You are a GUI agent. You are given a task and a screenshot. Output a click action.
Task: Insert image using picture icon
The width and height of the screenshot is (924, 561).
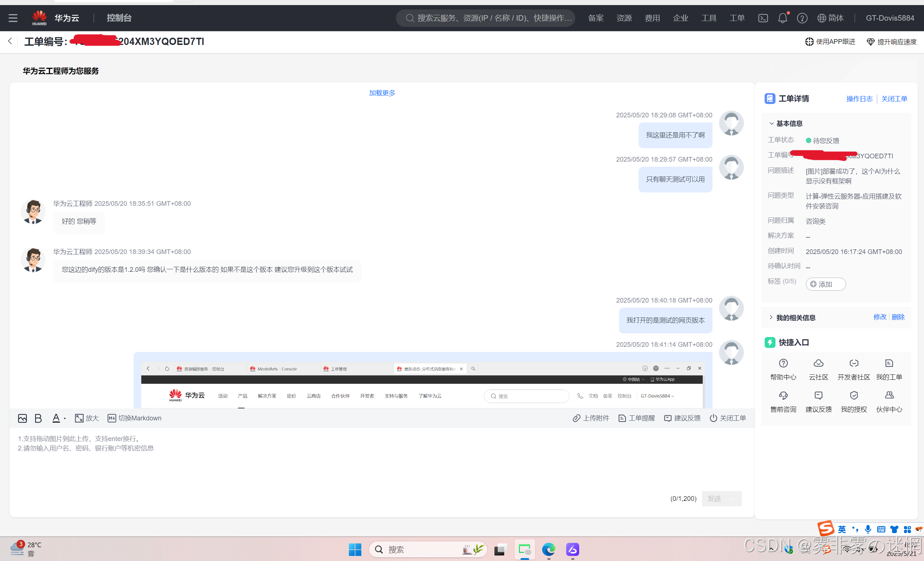coord(22,418)
